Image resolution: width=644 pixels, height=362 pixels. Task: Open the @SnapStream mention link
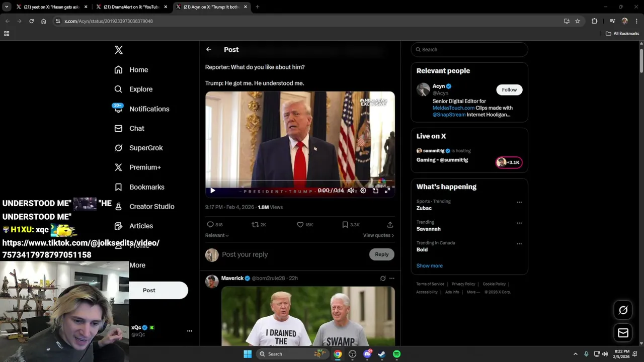click(x=449, y=115)
